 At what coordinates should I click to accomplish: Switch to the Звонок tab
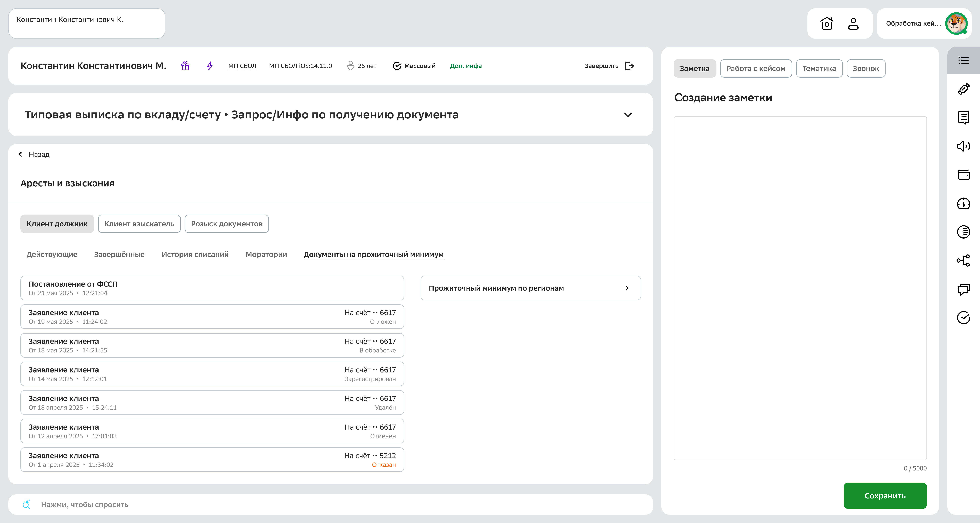click(x=866, y=68)
